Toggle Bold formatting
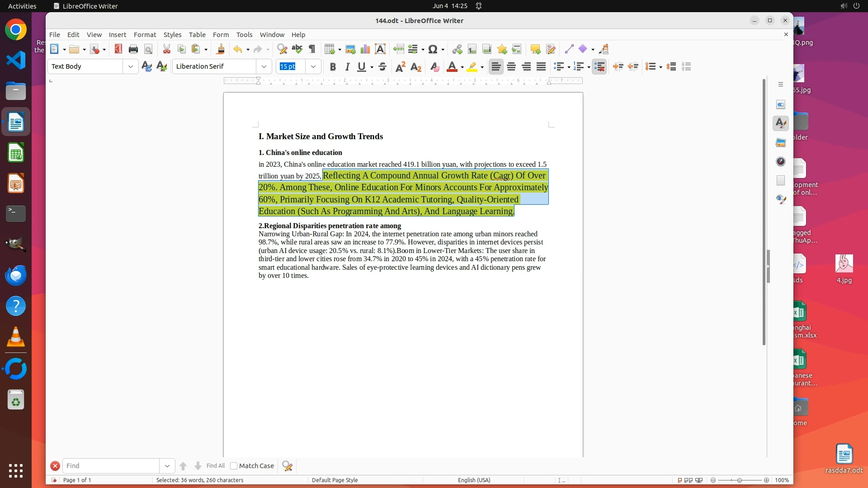The image size is (868, 488). point(333,67)
